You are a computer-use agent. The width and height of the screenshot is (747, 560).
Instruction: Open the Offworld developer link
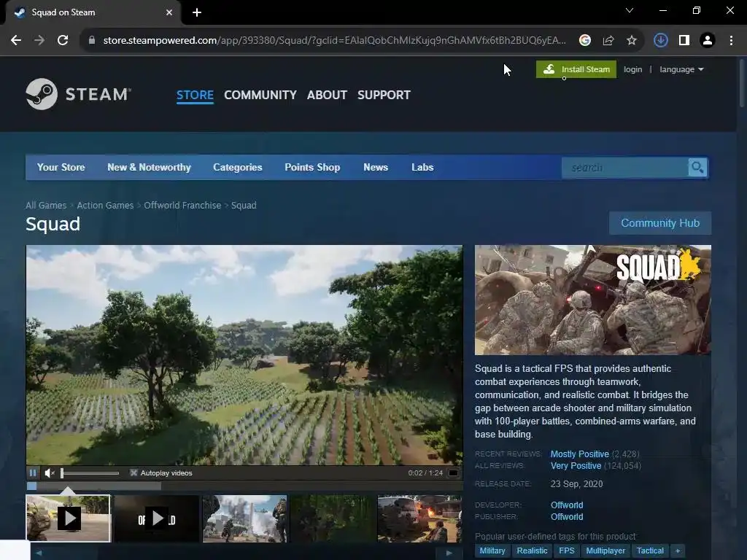click(566, 505)
